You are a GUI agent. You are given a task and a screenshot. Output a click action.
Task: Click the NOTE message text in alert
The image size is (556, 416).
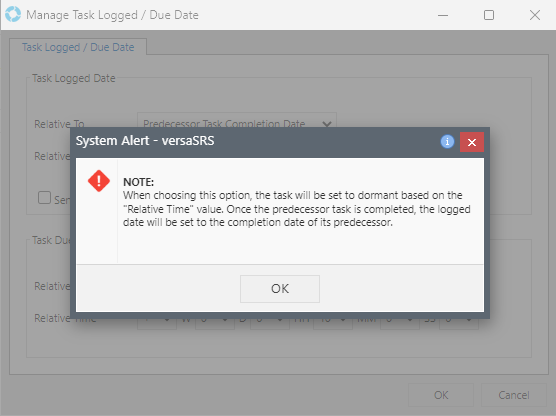(x=297, y=203)
